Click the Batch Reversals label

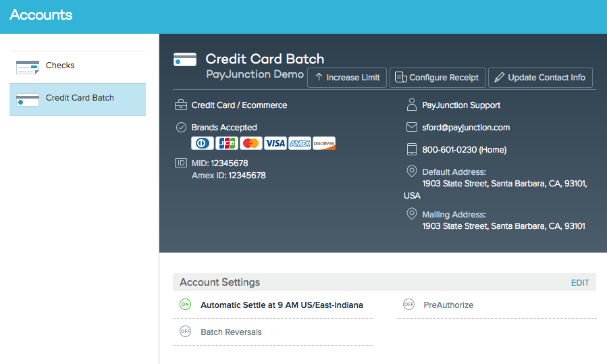pyautogui.click(x=231, y=332)
